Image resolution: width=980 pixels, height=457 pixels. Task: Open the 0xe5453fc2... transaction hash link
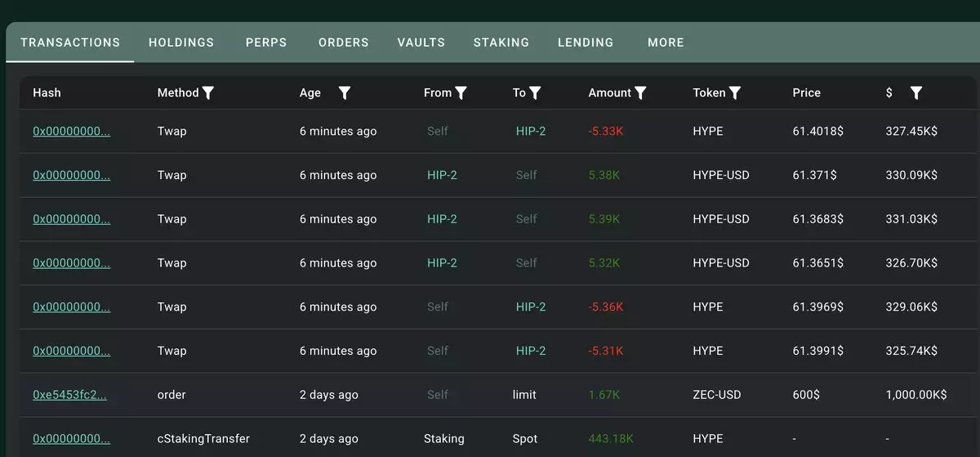pyautogui.click(x=69, y=395)
